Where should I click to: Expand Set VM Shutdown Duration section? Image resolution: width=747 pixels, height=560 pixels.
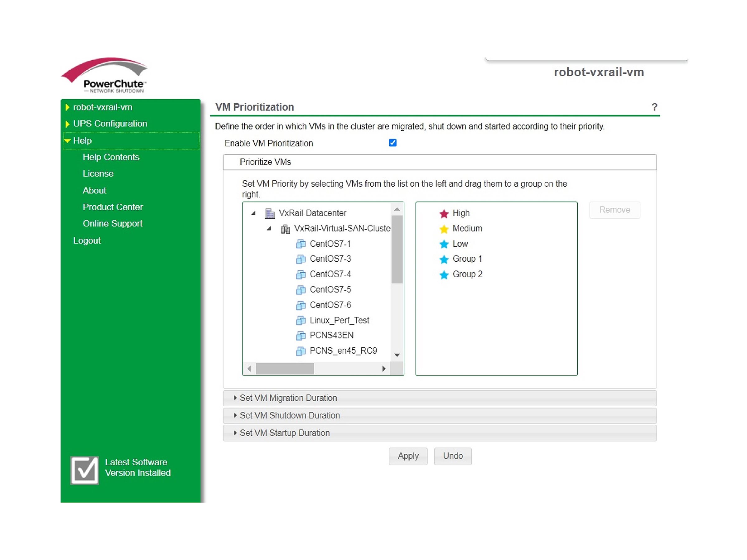(x=289, y=416)
